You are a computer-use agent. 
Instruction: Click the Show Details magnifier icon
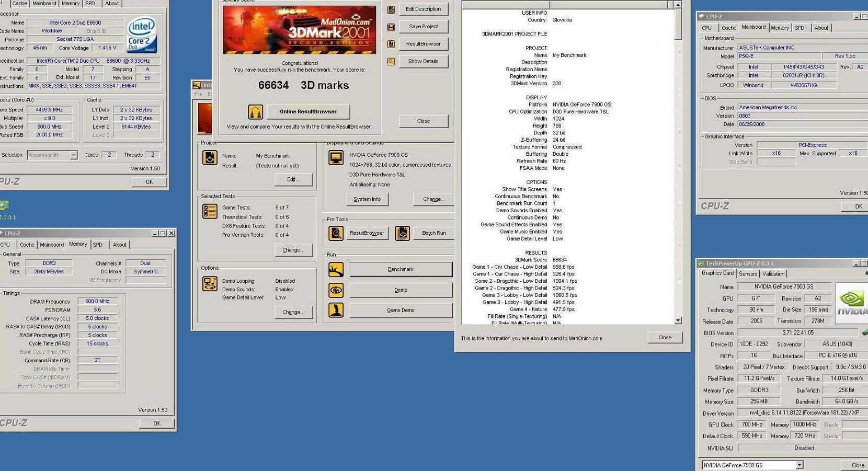tap(391, 61)
